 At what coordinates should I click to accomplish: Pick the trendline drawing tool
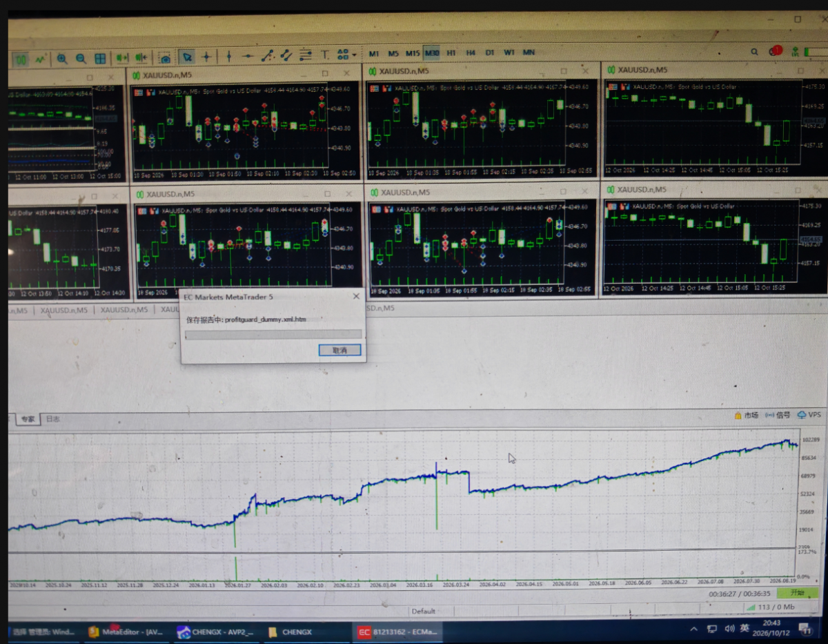click(x=268, y=55)
